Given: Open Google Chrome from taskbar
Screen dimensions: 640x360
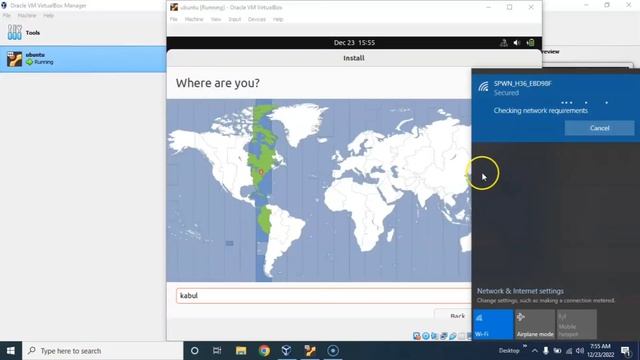Looking at the screenshot, I should (264, 351).
